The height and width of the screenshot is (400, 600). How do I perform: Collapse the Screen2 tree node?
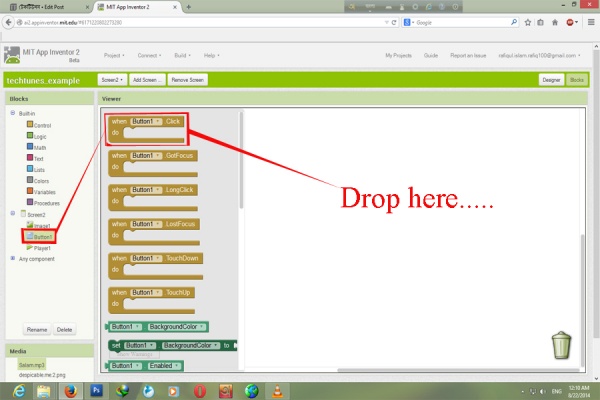pos(13,213)
